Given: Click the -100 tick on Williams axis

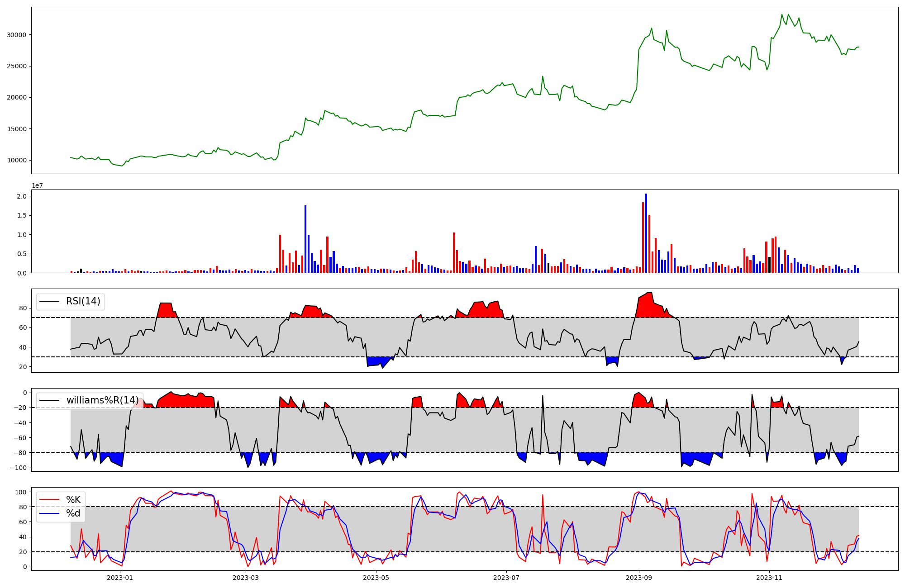Looking at the screenshot, I should coord(19,468).
